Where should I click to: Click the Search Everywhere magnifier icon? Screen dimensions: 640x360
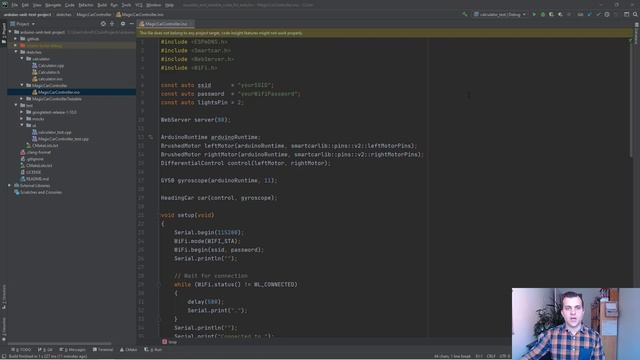(635, 14)
